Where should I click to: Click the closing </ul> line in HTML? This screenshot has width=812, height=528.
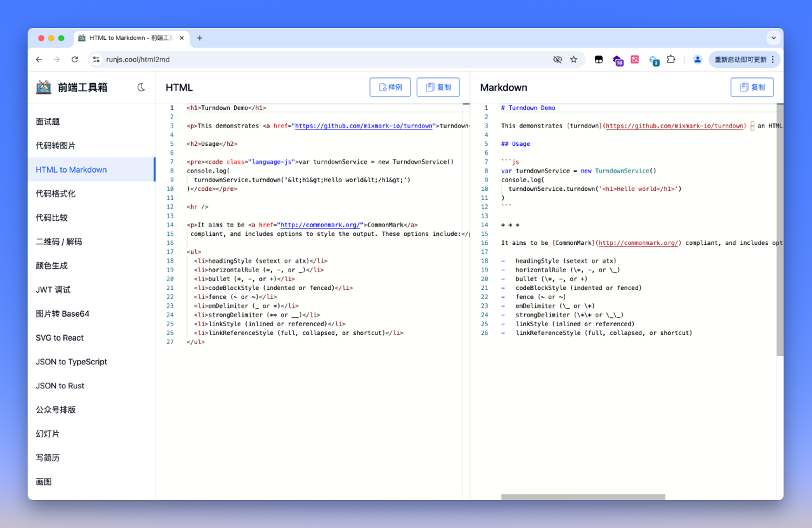click(x=195, y=342)
